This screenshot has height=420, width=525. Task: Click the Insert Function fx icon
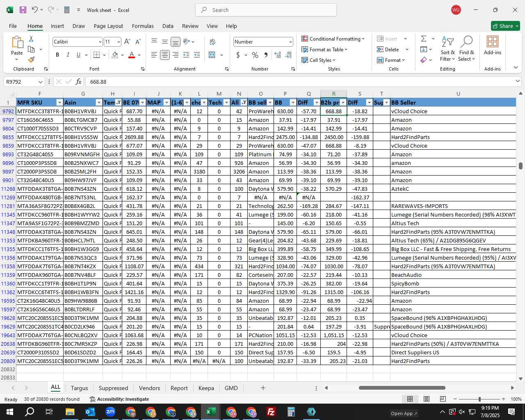coord(78,82)
